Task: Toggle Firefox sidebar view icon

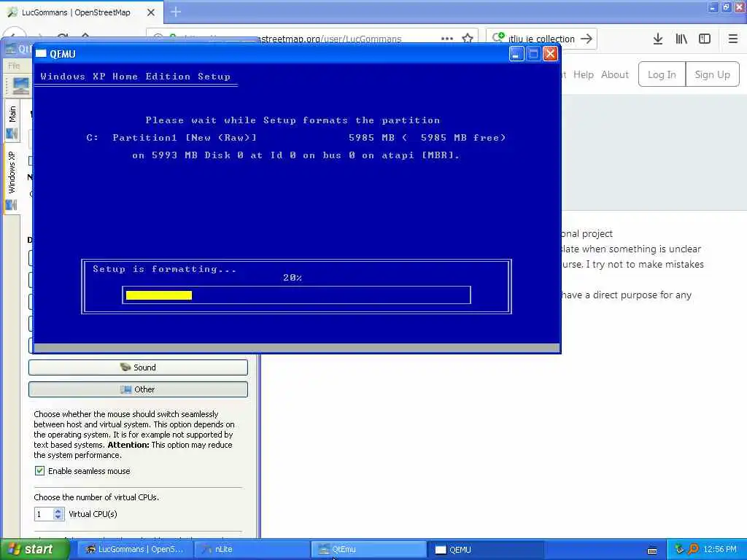Action: (705, 39)
